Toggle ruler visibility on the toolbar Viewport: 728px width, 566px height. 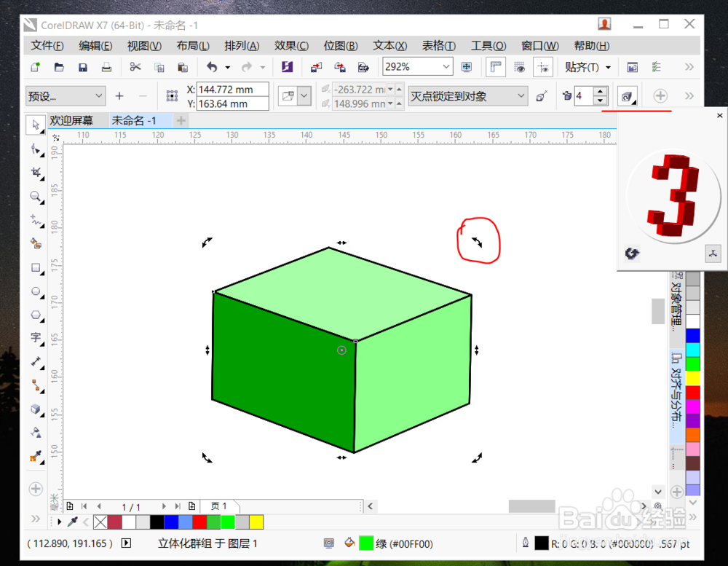coord(496,66)
